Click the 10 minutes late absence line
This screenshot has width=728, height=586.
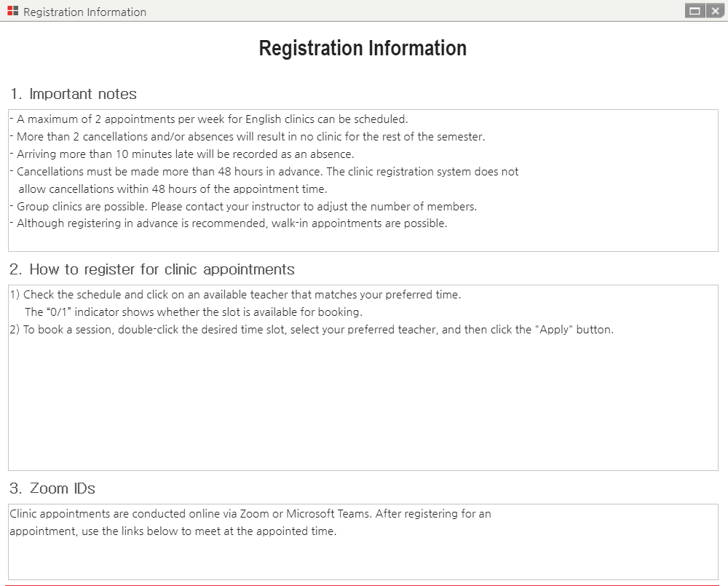tap(182, 154)
